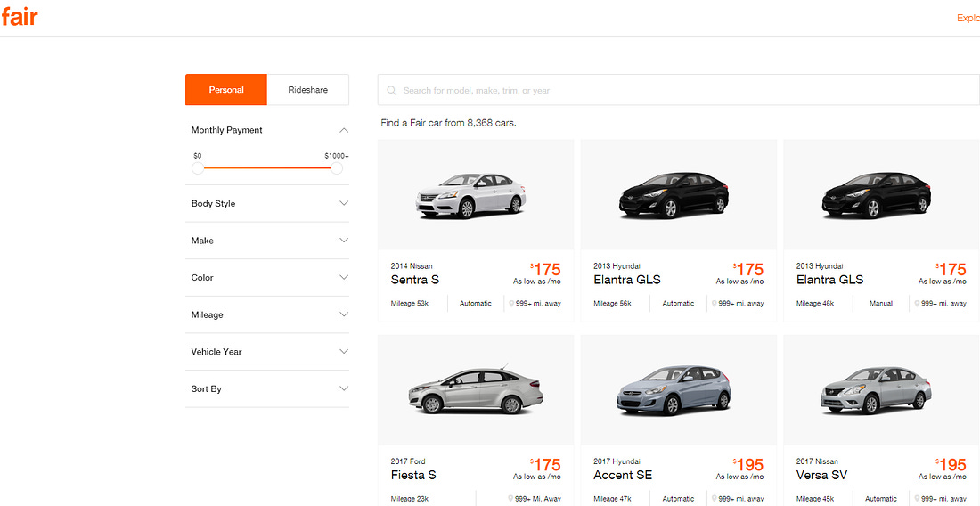Screen dimensions: 980x506
Task: Click the minimum monthly payment slider handle
Action: [x=198, y=168]
